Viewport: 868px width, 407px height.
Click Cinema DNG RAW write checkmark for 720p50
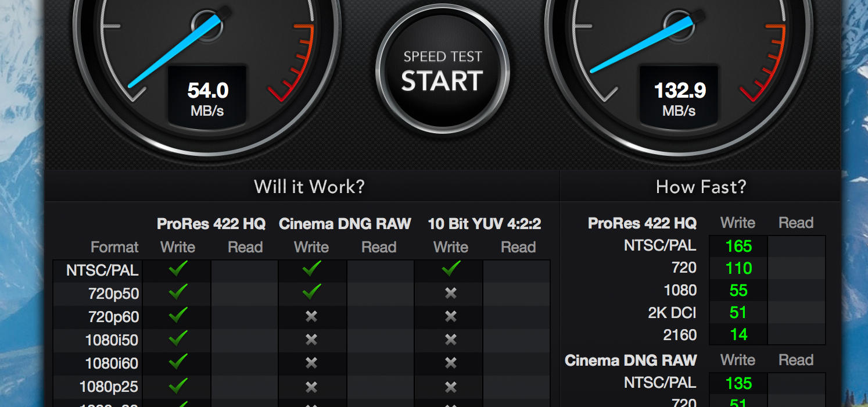pyautogui.click(x=312, y=292)
